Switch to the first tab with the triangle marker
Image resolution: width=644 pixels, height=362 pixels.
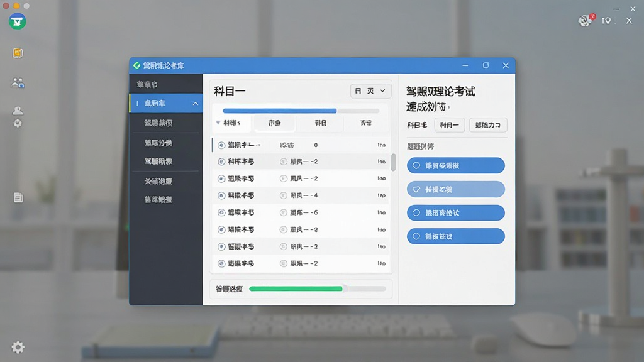pos(231,123)
